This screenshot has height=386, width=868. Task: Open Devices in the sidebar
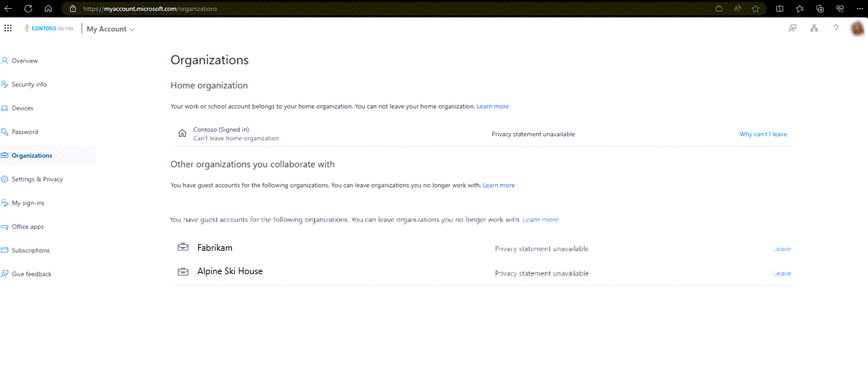tap(23, 108)
